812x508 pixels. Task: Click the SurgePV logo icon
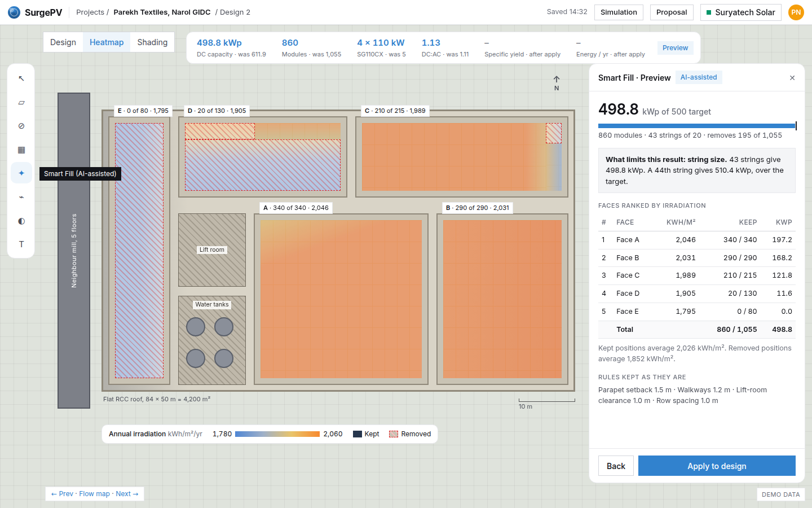(14, 12)
